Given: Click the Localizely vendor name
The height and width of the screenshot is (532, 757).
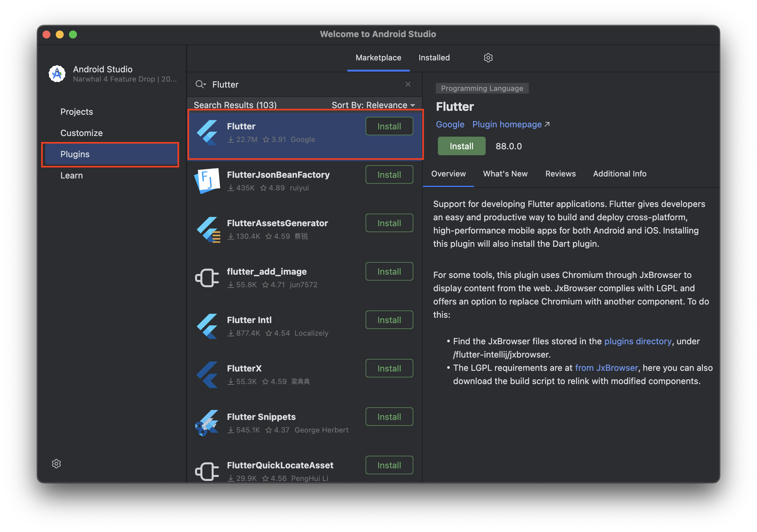Looking at the screenshot, I should click(x=311, y=333).
